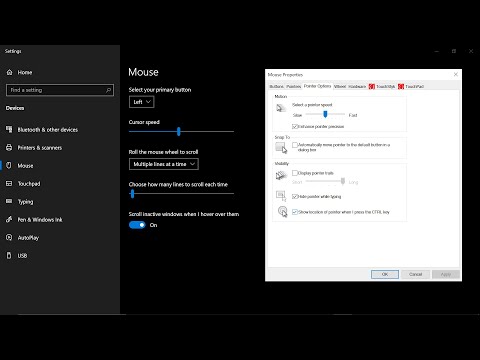Open Printers & scanners settings
The image size is (480, 360).
pos(40,148)
